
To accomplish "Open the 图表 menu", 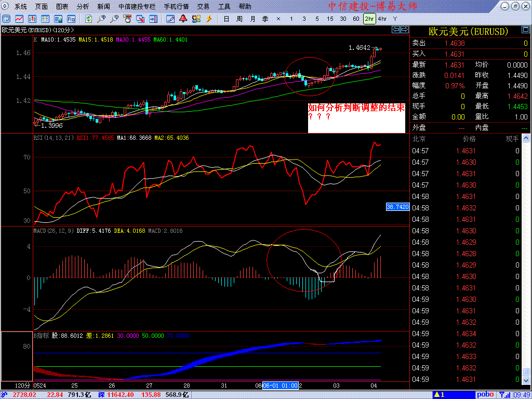I will pyautogui.click(x=62, y=6).
